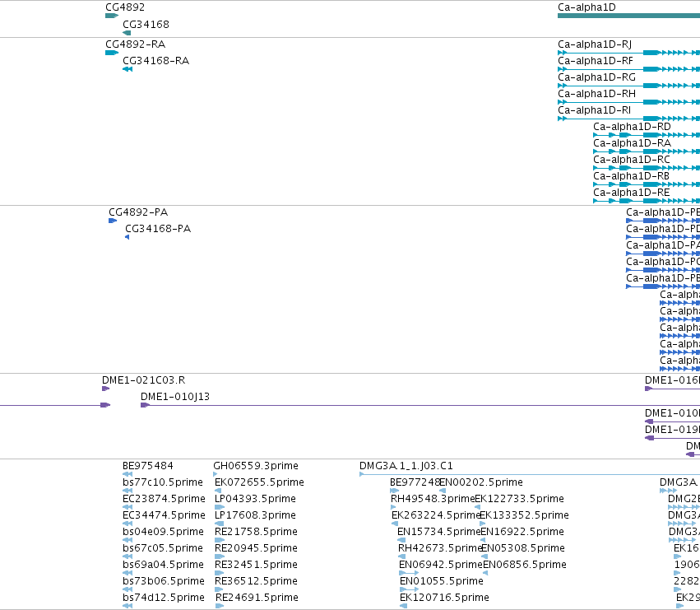Click EST EN06942.5prime
The image size is (700, 610).
pyautogui.click(x=441, y=566)
